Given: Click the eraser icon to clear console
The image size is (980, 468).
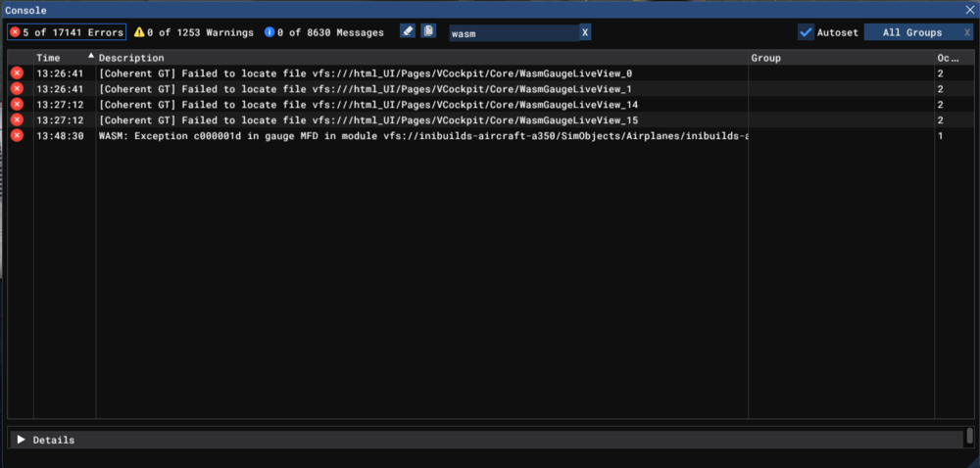Looking at the screenshot, I should pyautogui.click(x=408, y=31).
